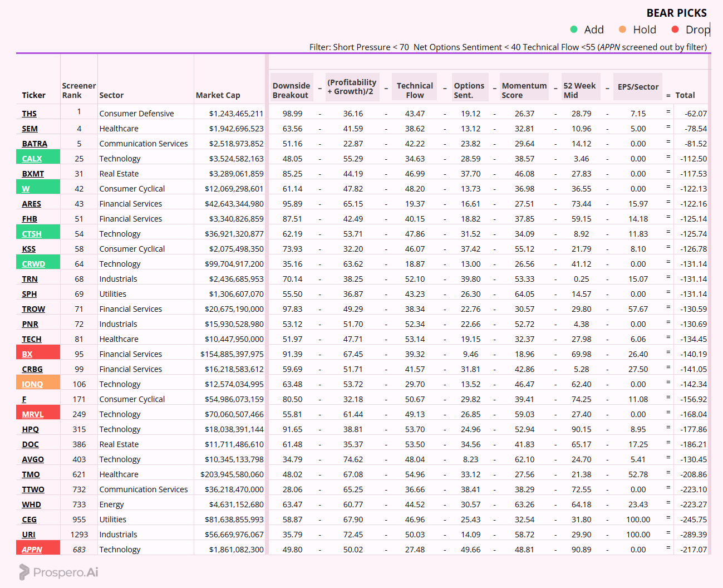Open the green-highlighted CALX ticker
723x588 pixels.
tap(32, 159)
